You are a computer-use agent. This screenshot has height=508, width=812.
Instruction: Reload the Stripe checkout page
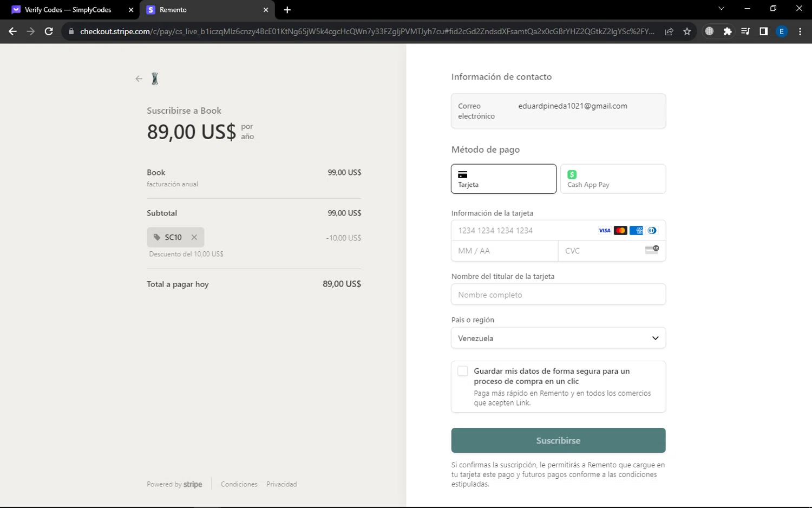[x=49, y=31]
